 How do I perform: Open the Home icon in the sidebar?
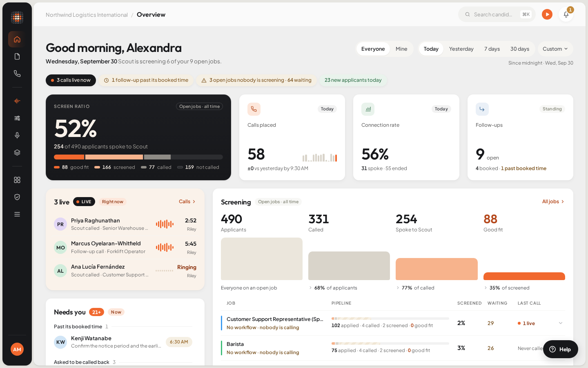pyautogui.click(x=17, y=39)
